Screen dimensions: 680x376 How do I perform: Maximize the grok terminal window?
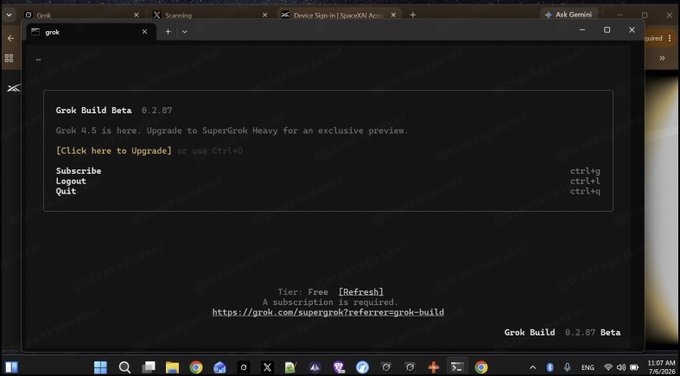(x=607, y=29)
